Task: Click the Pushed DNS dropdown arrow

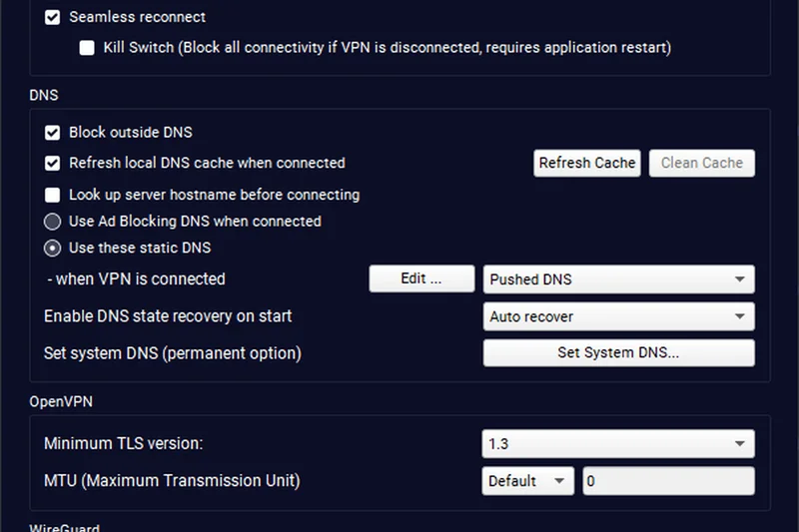Action: tap(740, 279)
